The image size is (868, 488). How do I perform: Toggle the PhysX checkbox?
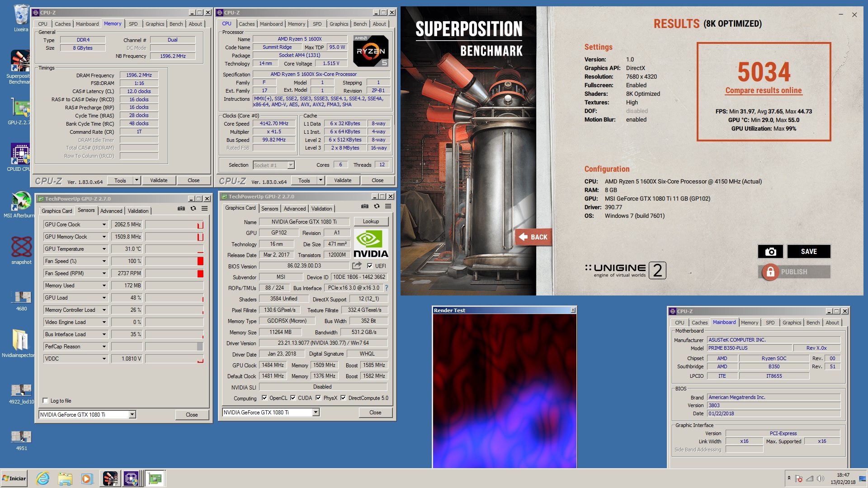click(x=318, y=398)
